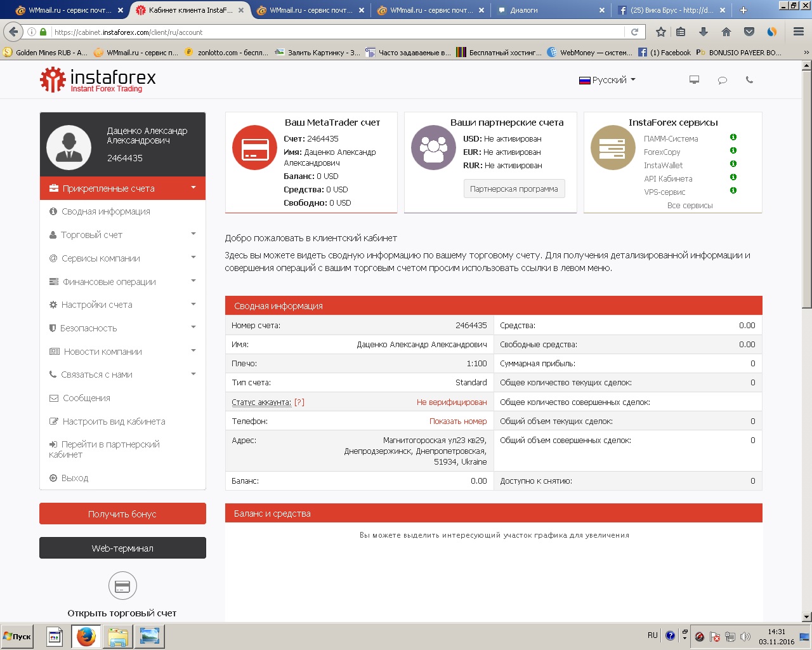The height and width of the screenshot is (650, 812).
Task: Expand the Связаться с нами menu
Action: 122,375
